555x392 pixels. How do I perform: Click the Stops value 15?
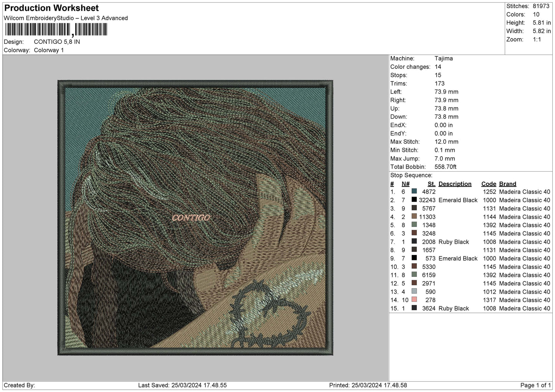438,75
